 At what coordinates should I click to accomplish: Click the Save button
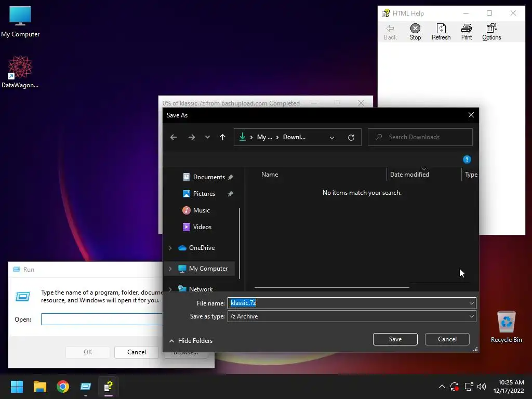pyautogui.click(x=395, y=339)
